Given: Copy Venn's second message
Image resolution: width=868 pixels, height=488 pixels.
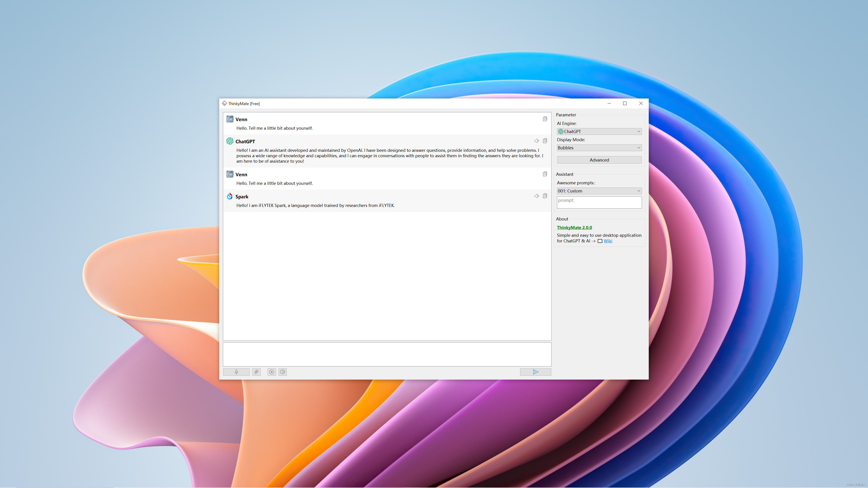Looking at the screenshot, I should 545,174.
